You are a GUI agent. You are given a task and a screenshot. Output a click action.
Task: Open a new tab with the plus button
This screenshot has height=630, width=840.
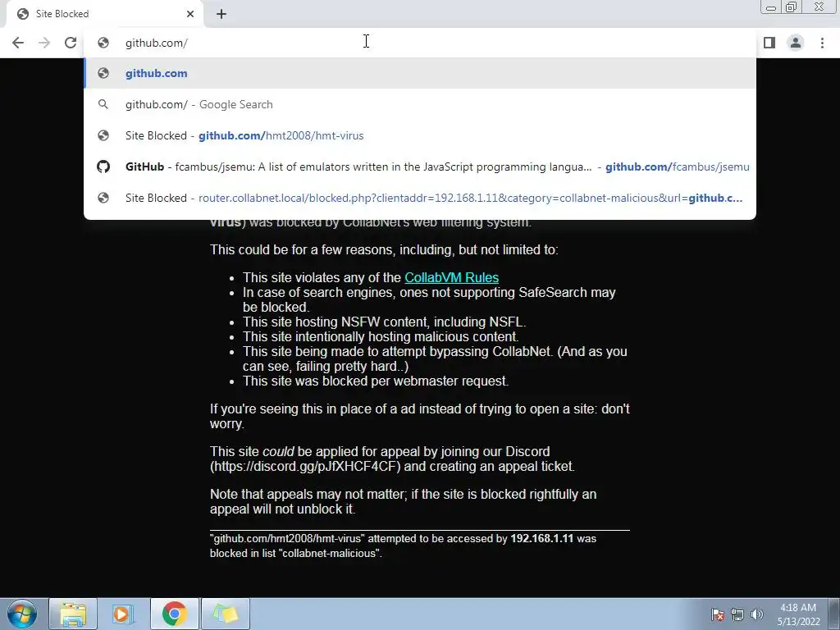[221, 14]
